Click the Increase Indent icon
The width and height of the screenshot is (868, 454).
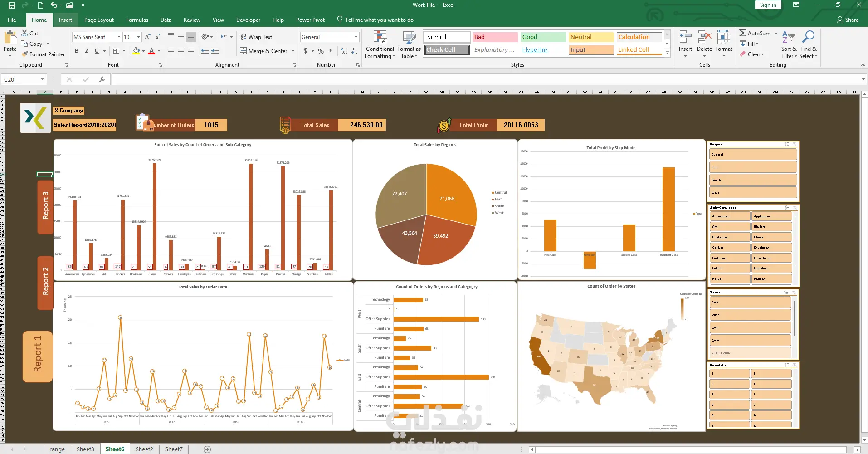(215, 51)
